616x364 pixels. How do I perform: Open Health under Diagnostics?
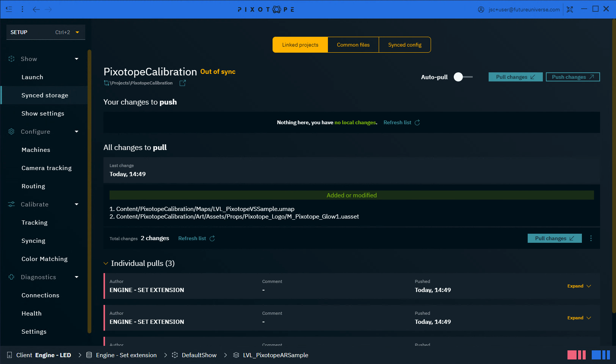tap(44, 313)
